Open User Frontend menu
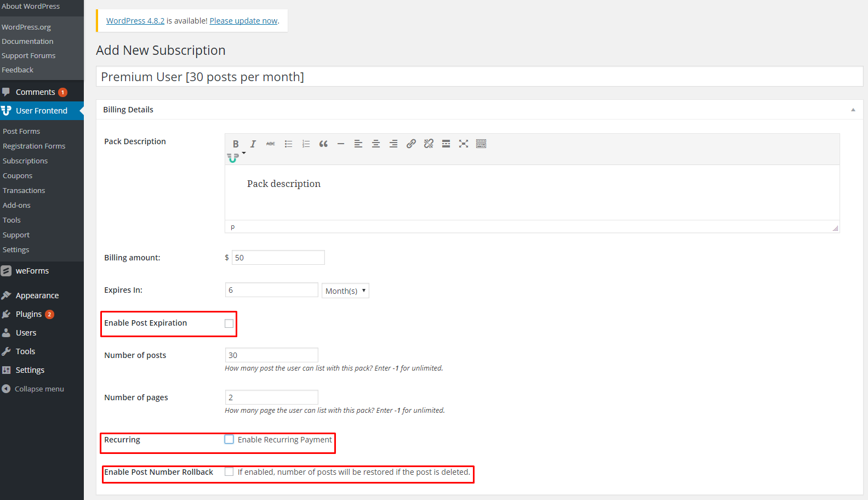The image size is (868, 500). [42, 111]
